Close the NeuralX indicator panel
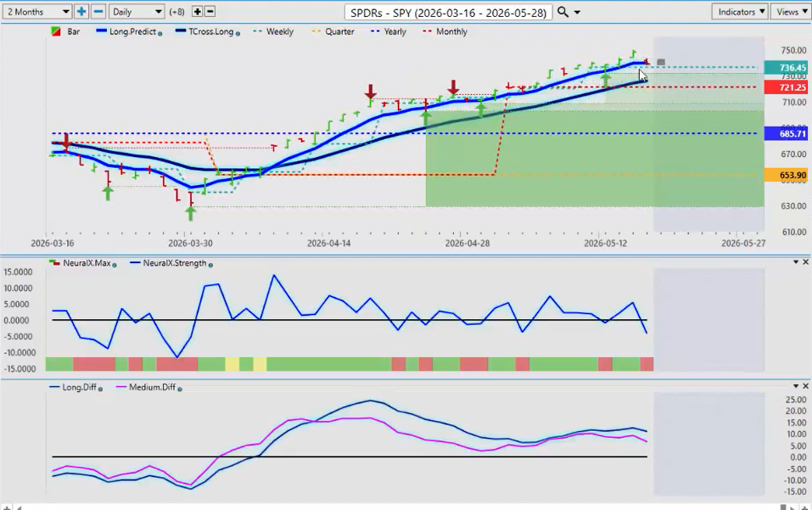The image size is (812, 510). tap(805, 262)
